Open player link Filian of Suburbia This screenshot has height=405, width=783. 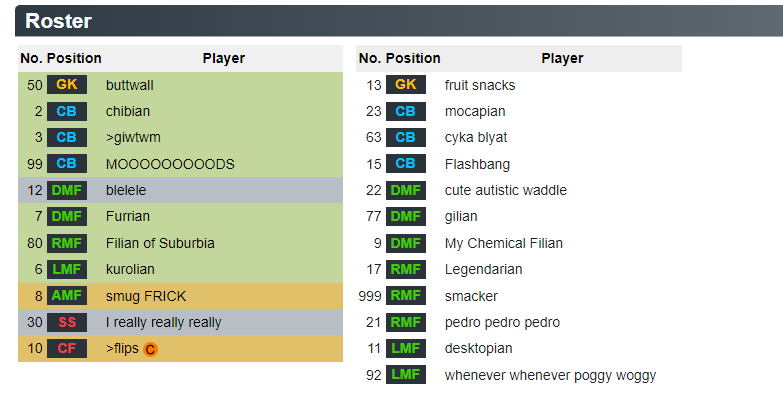pyautogui.click(x=160, y=243)
